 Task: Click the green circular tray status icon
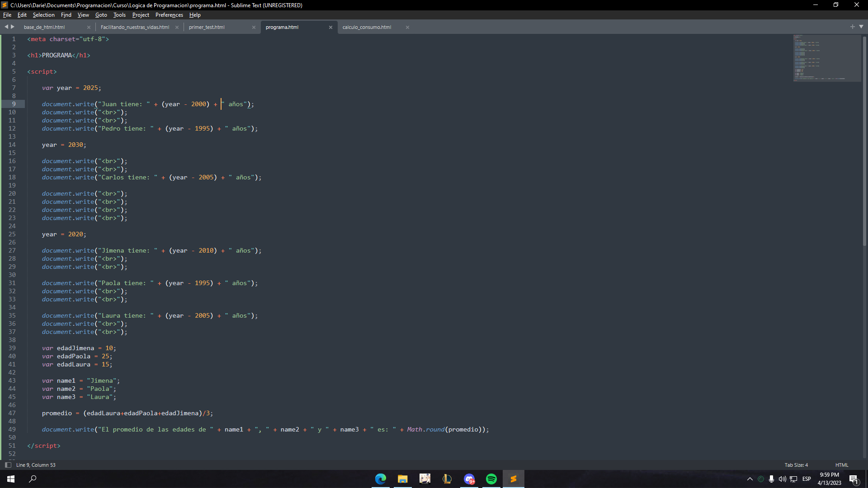click(761, 479)
